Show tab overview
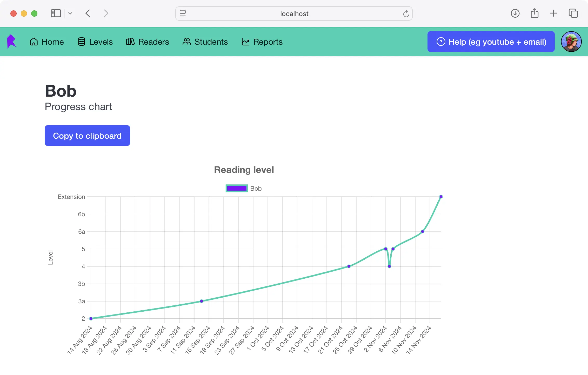 pyautogui.click(x=573, y=13)
